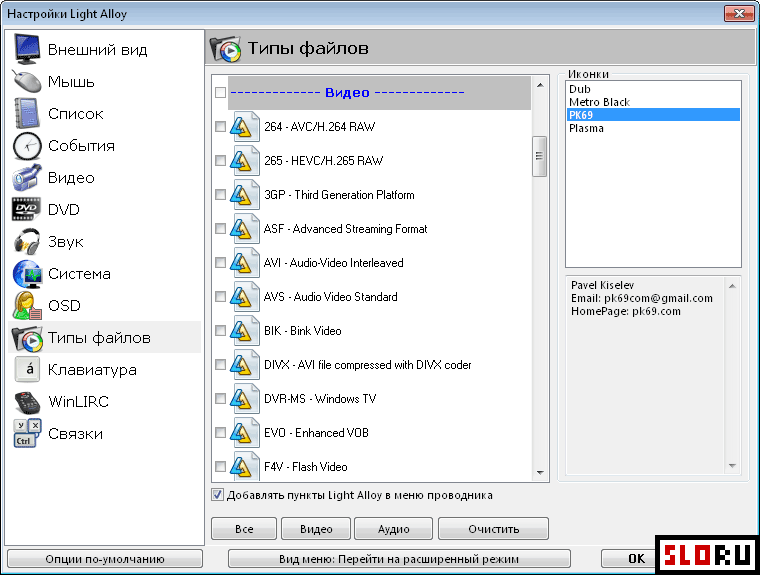Click Опции по-умолчанию button
Viewport: 760px width, 575px height.
click(105, 559)
